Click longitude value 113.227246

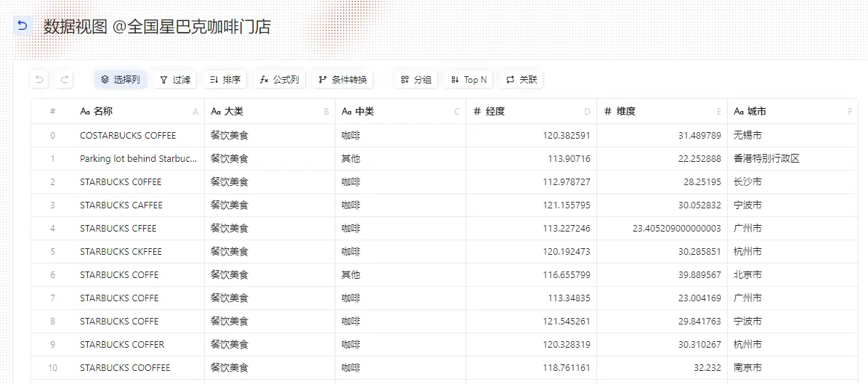(567, 229)
